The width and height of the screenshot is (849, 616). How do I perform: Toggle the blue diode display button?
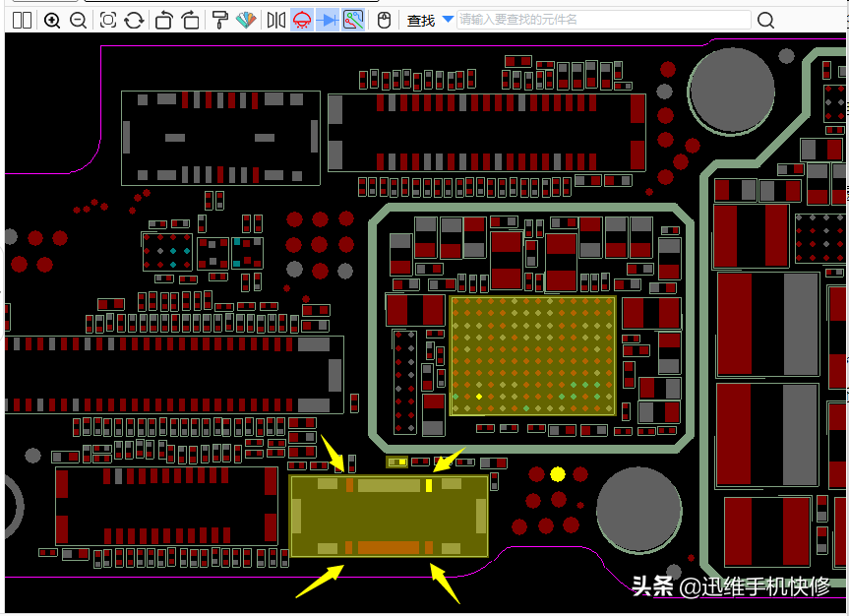tap(328, 21)
